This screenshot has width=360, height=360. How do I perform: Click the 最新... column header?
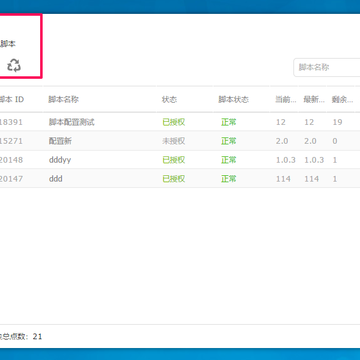point(314,99)
